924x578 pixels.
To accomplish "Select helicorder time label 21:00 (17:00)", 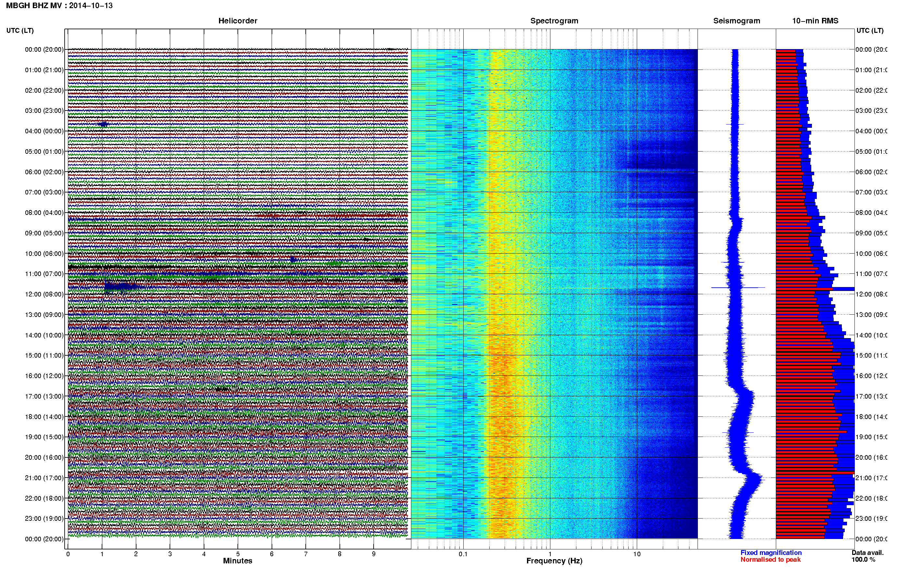I will point(44,478).
